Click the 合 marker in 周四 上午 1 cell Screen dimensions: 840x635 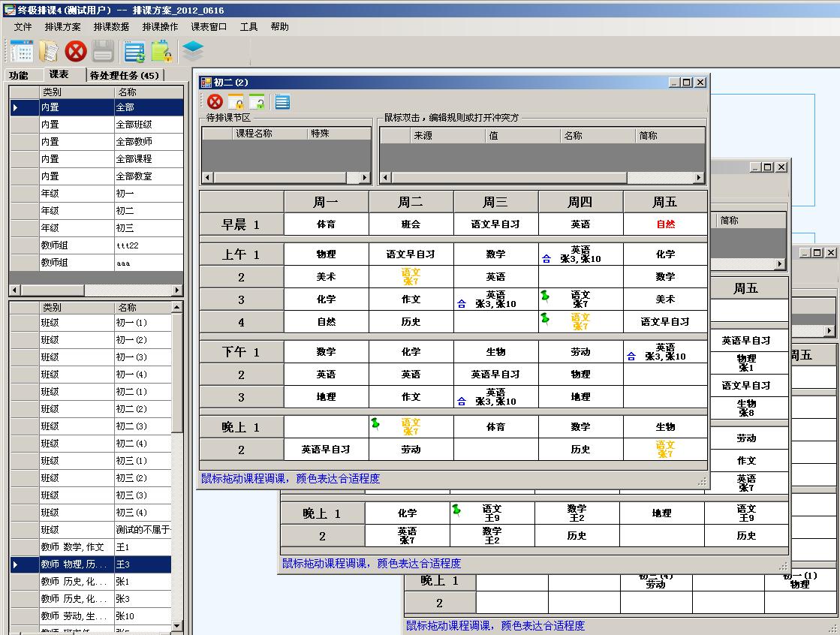pos(546,259)
